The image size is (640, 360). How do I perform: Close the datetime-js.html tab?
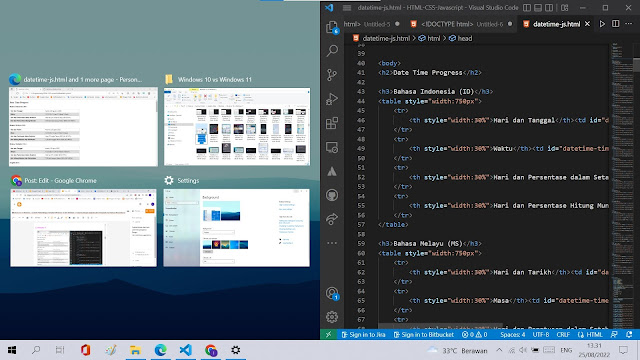[x=587, y=24]
